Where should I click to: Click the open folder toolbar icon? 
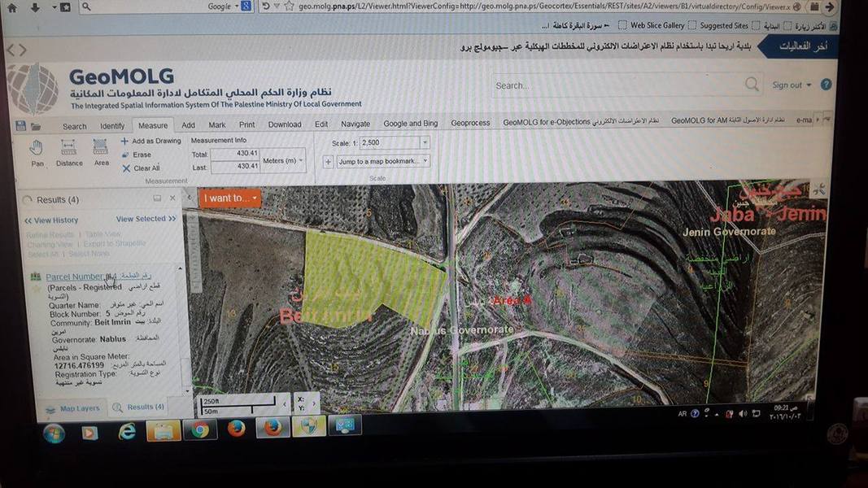point(36,126)
